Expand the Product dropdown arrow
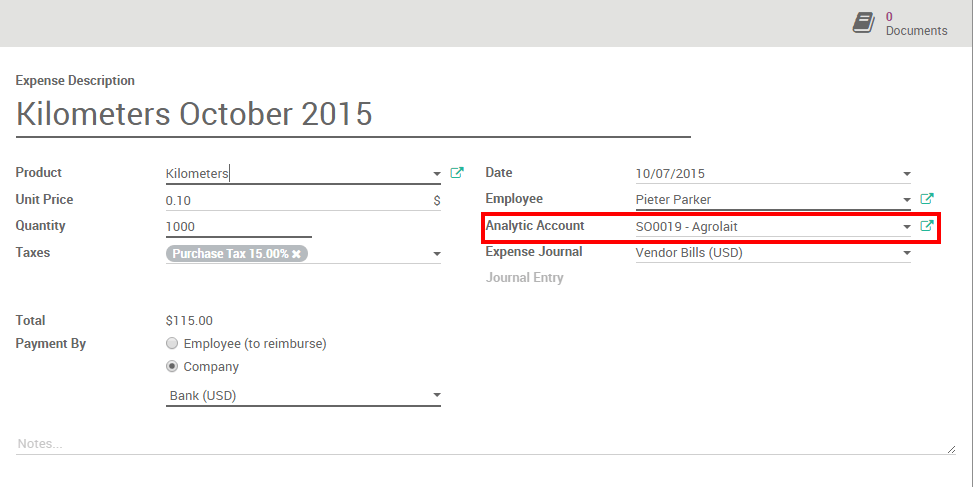This screenshot has width=973, height=487. [x=437, y=174]
